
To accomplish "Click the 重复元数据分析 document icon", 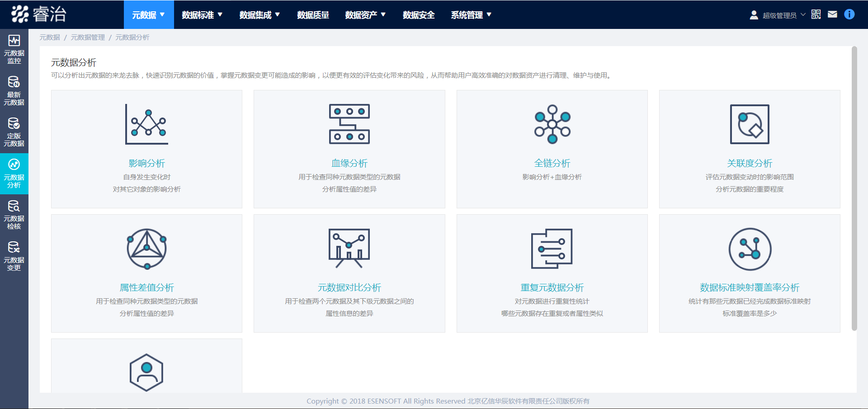I will (x=552, y=249).
